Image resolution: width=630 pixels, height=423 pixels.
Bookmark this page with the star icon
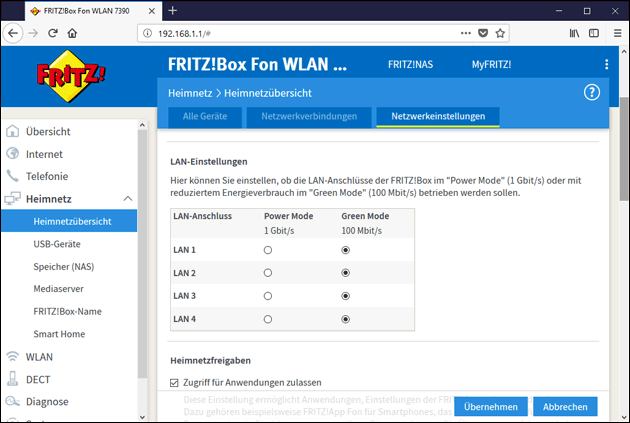pos(500,33)
